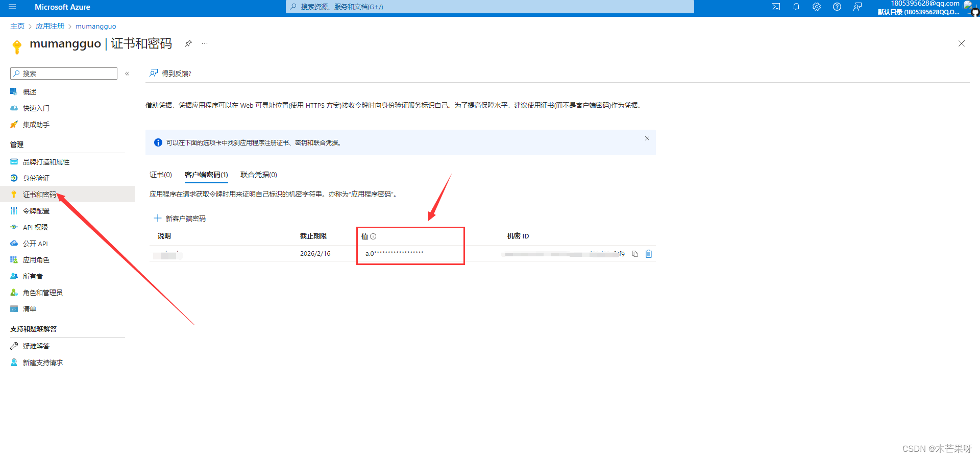Open 身份验证 in the left menu
The width and height of the screenshot is (980, 458).
pos(36,178)
